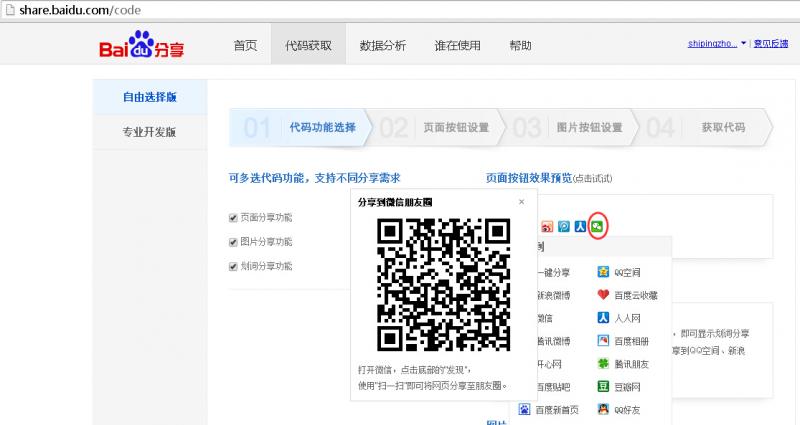
Task: Go to step 04 获取代码
Action: tap(704, 128)
